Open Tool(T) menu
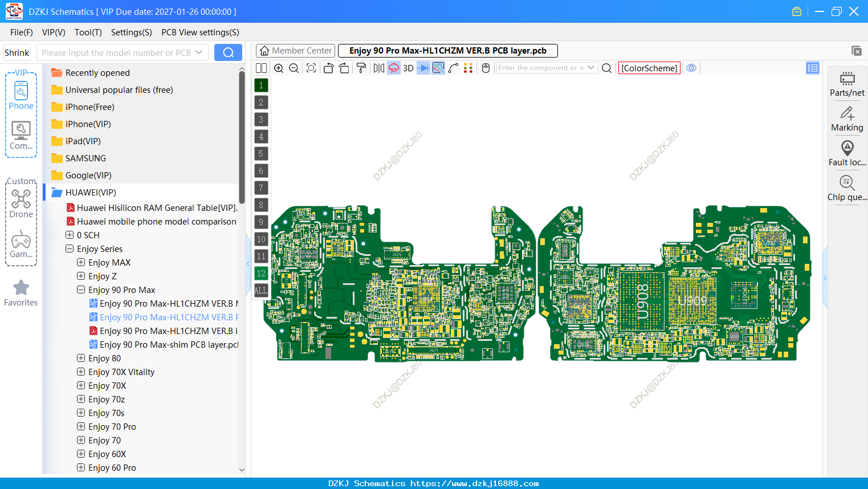This screenshot has height=489, width=868. click(x=88, y=32)
